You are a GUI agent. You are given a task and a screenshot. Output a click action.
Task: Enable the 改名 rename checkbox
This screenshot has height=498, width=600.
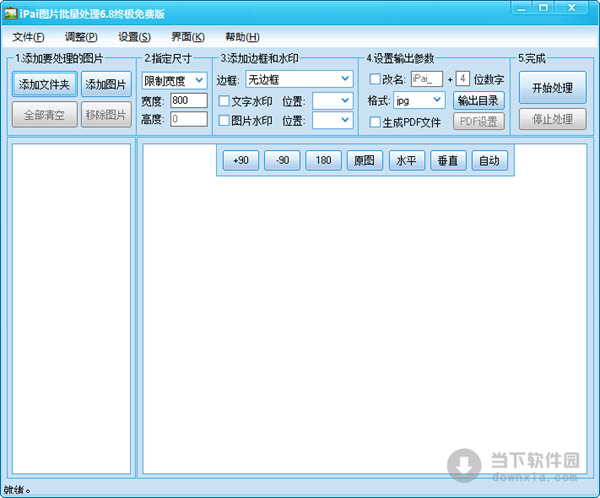(375, 79)
